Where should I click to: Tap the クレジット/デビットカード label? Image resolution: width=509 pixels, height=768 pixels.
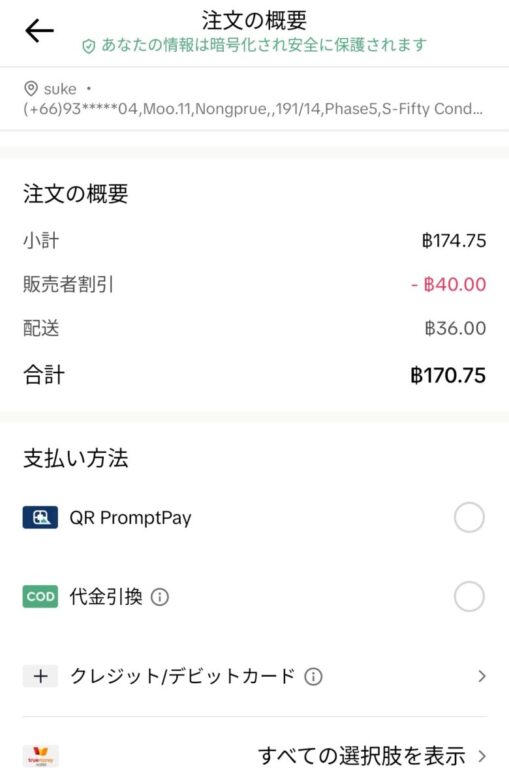(183, 676)
